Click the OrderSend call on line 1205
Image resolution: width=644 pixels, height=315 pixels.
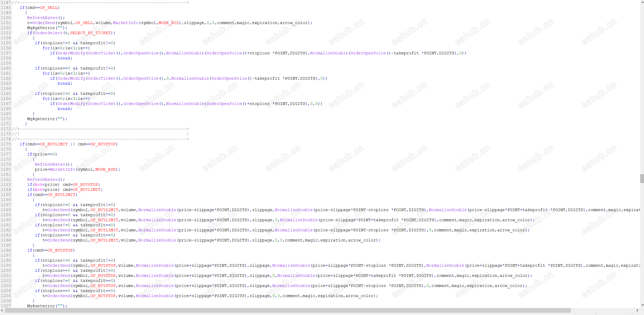point(210,296)
